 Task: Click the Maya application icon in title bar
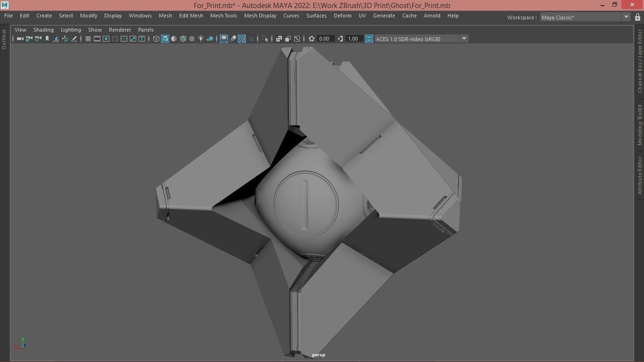tap(5, 5)
